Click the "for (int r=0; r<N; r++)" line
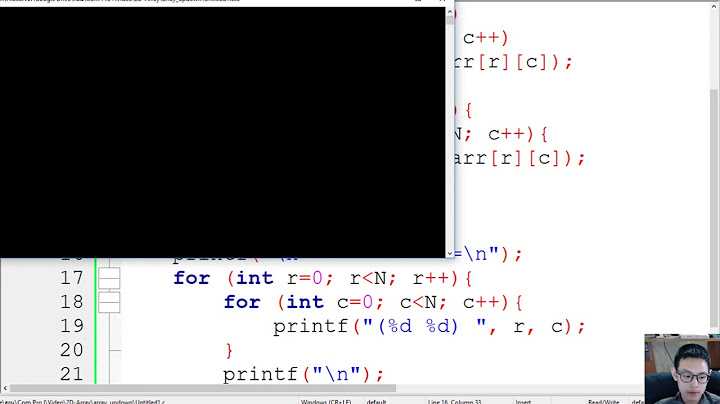The height and width of the screenshot is (404, 720). pos(322,278)
